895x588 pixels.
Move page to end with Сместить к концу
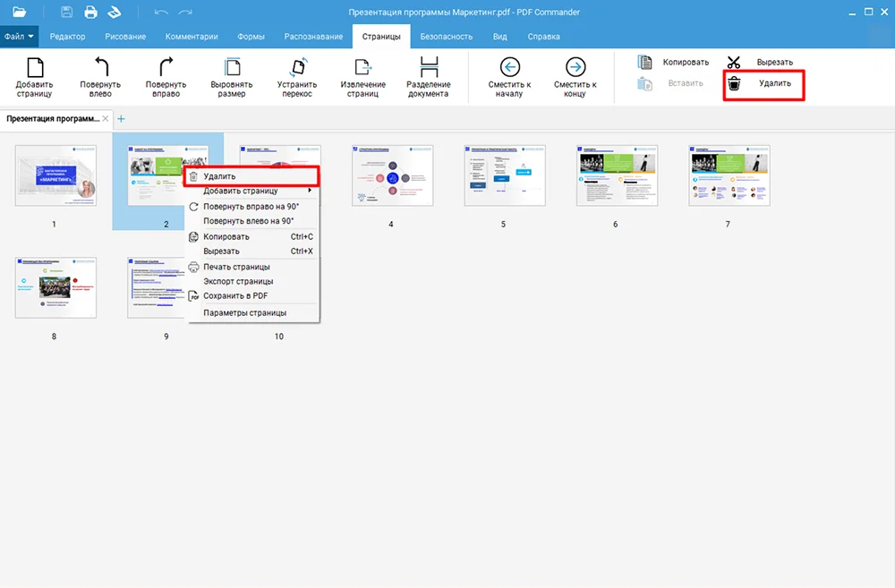(575, 69)
